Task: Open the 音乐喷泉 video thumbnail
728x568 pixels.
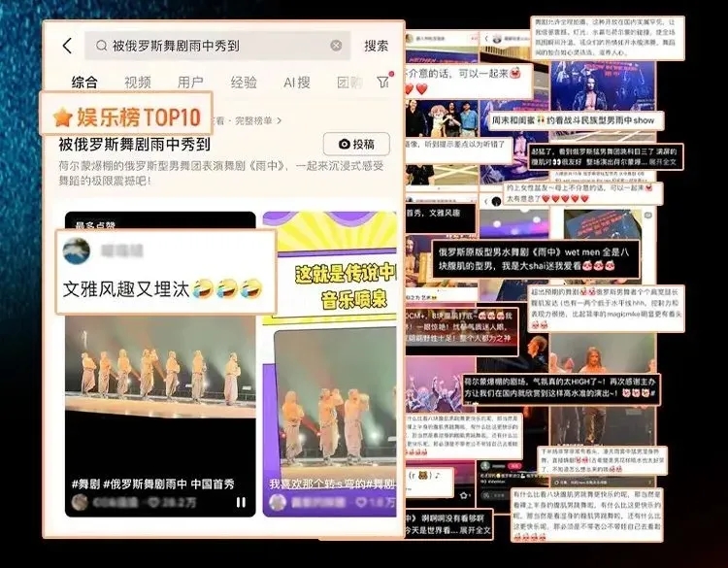Action: point(330,364)
